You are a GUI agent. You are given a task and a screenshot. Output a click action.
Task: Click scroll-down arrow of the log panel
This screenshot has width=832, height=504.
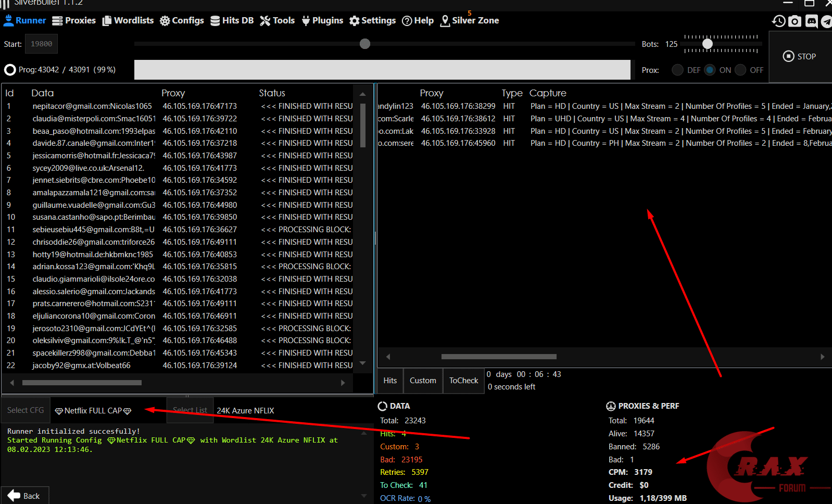(363, 496)
